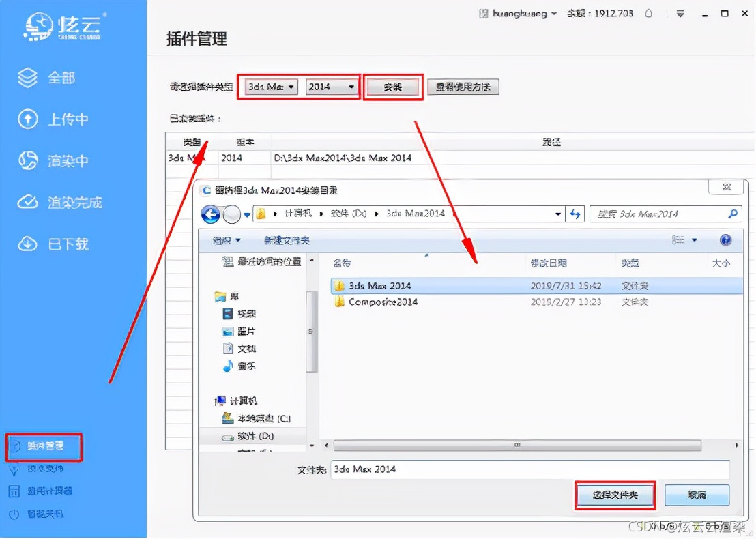Click the 3ds Max2014 breadcrumb segment
Image resolution: width=756 pixels, height=539 pixels.
[x=415, y=214]
